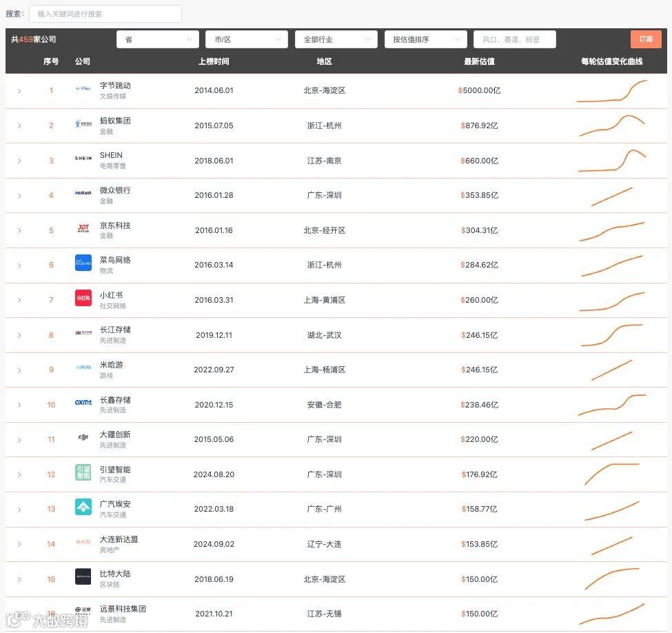The width and height of the screenshot is (672, 633).
Task: Click the 上榜时间 column header
Action: tap(214, 61)
